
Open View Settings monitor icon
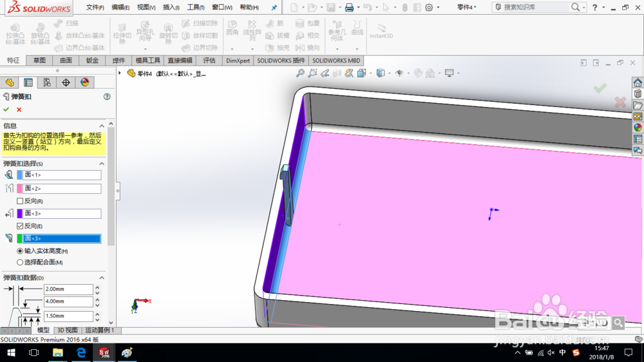tap(450, 73)
